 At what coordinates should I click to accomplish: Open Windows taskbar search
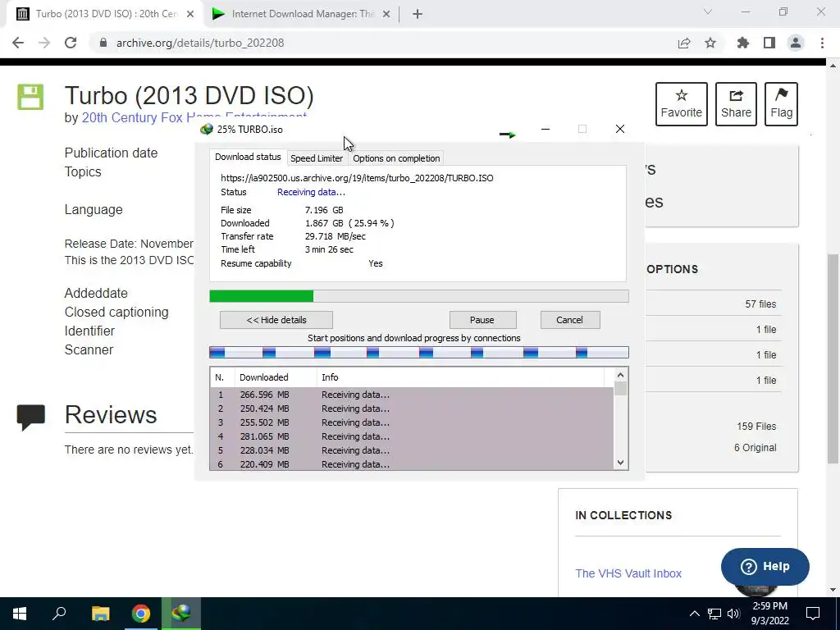click(59, 614)
